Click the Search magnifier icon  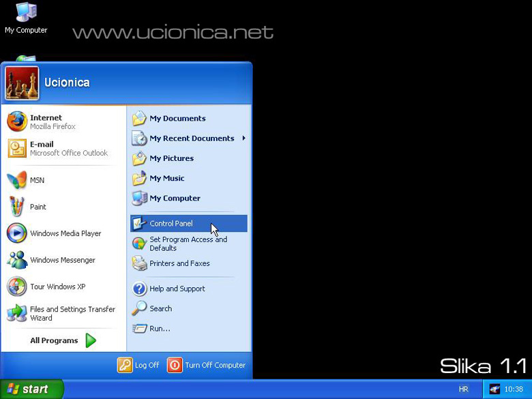click(x=139, y=308)
